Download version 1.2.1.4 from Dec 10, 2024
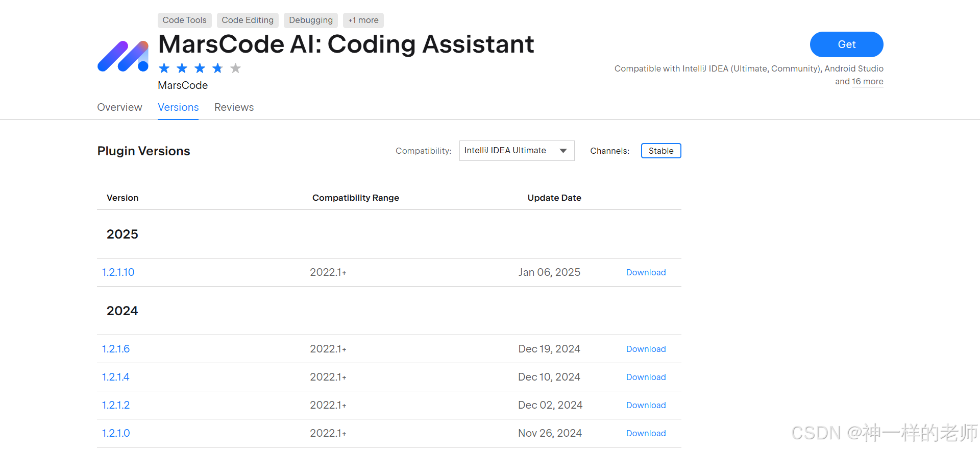 point(646,377)
